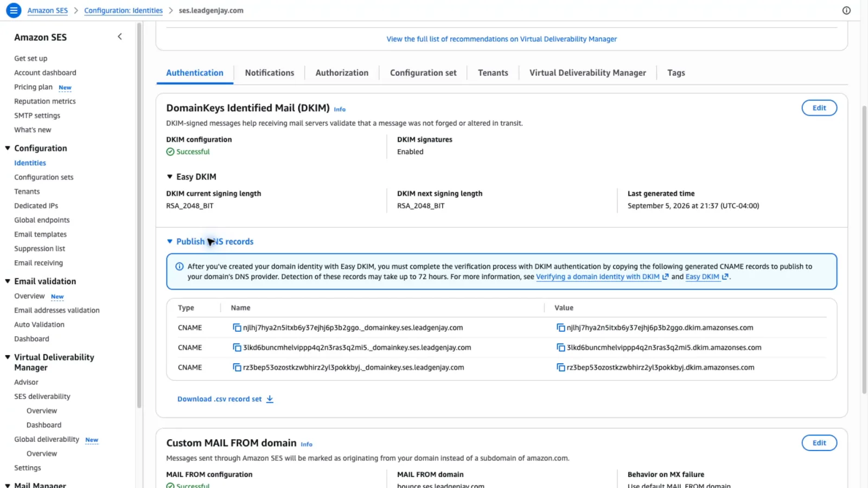This screenshot has height=488, width=868.
Task: Open the DKIM Info link
Action: (340, 110)
